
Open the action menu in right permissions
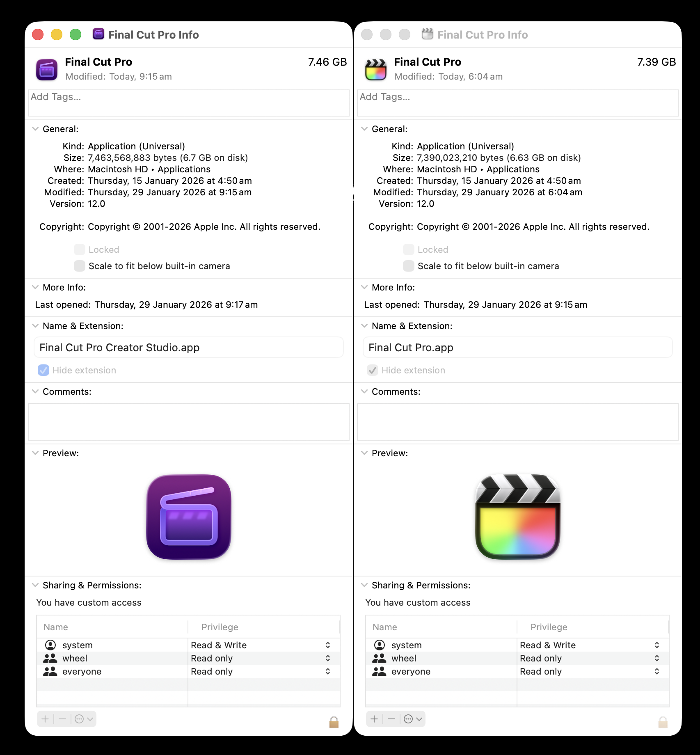pos(413,719)
